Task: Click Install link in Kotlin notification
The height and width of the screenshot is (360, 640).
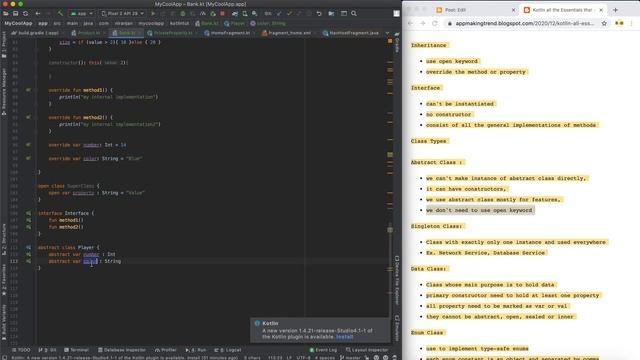Action: point(344,337)
